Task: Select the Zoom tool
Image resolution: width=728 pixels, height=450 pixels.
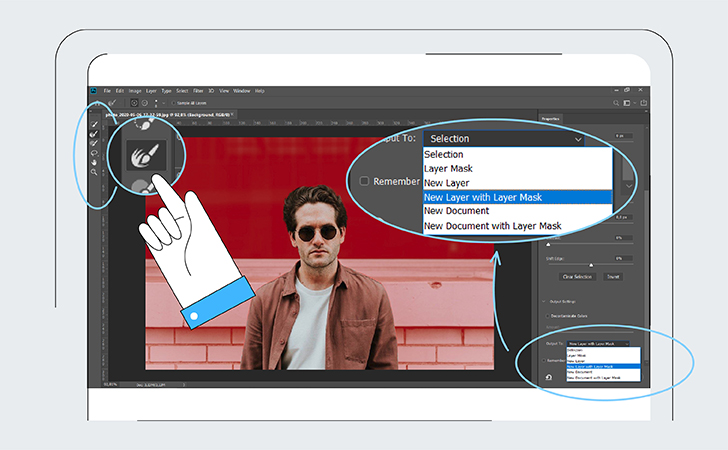Action: pyautogui.click(x=95, y=171)
